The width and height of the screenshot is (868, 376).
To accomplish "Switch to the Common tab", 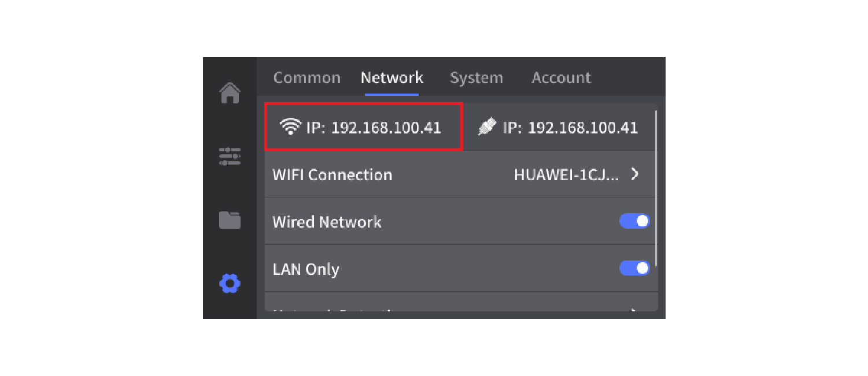I will [x=306, y=77].
